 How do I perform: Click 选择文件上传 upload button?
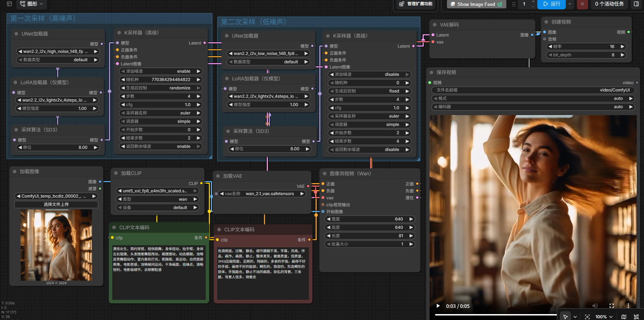tap(56, 205)
